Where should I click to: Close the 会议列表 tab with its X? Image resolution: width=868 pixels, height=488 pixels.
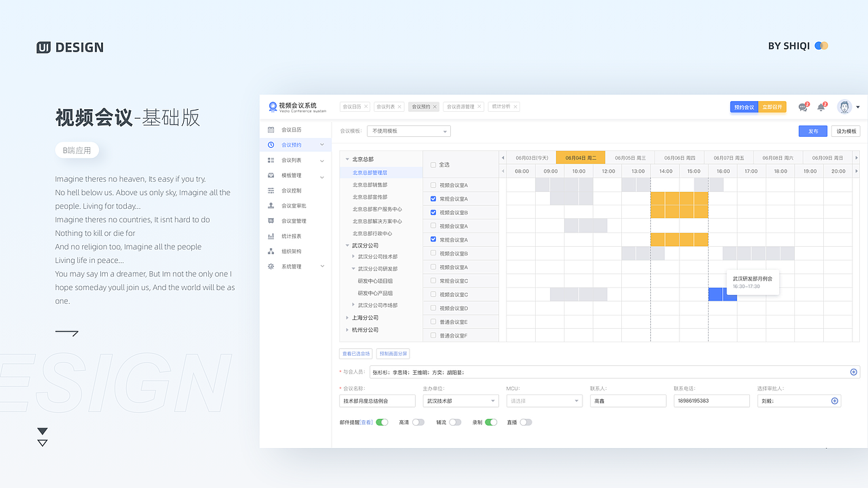pyautogui.click(x=400, y=106)
